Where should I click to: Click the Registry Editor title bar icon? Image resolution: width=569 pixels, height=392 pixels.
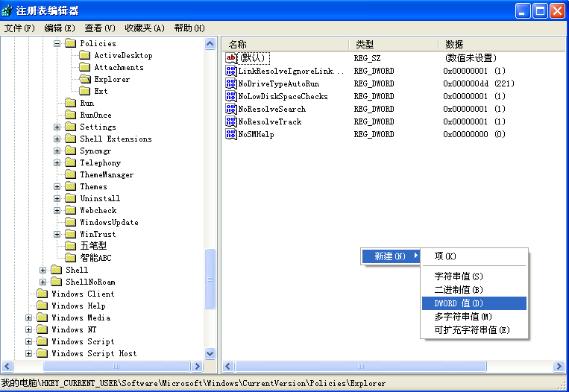tap(7, 11)
